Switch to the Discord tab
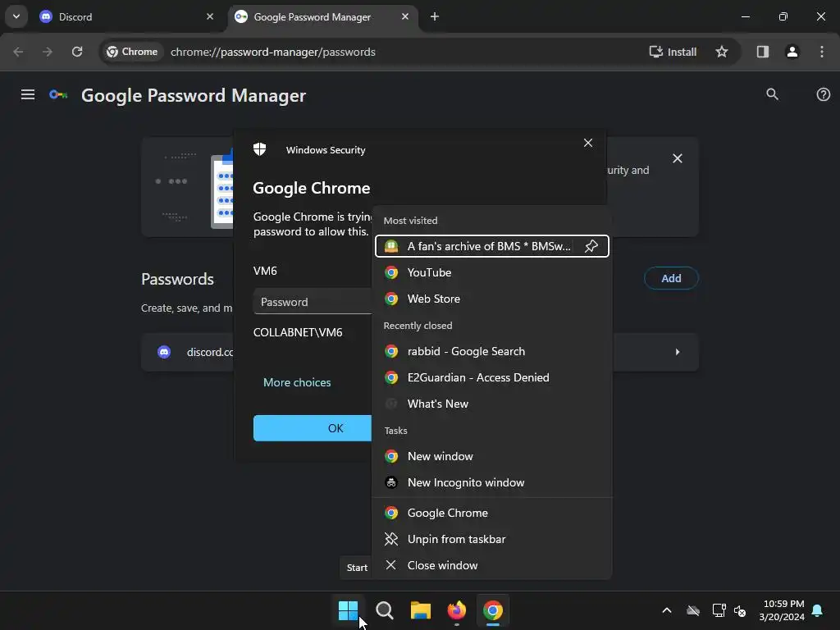 (x=127, y=16)
